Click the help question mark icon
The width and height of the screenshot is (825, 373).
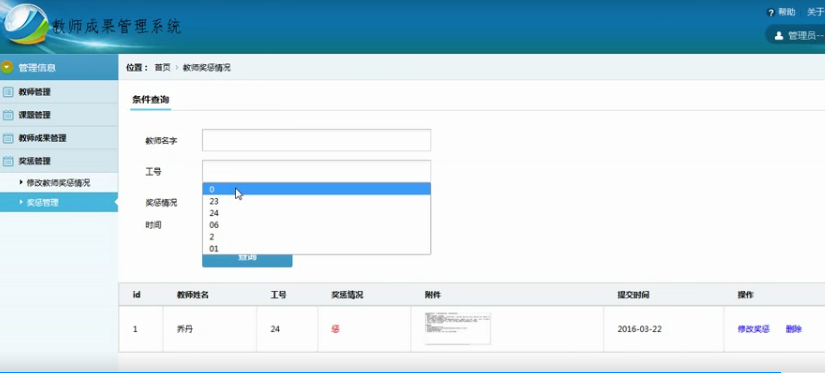pos(771,13)
